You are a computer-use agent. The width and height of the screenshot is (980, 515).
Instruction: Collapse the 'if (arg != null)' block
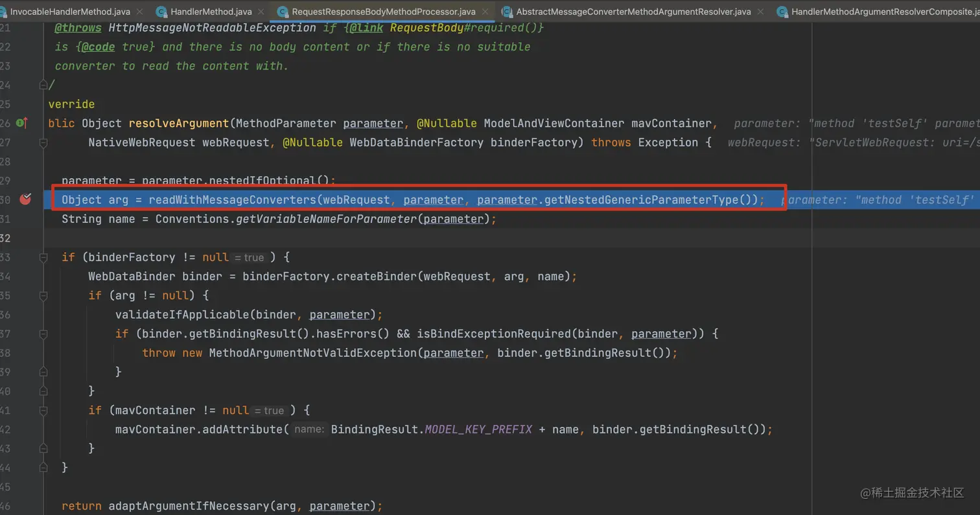[43, 295]
